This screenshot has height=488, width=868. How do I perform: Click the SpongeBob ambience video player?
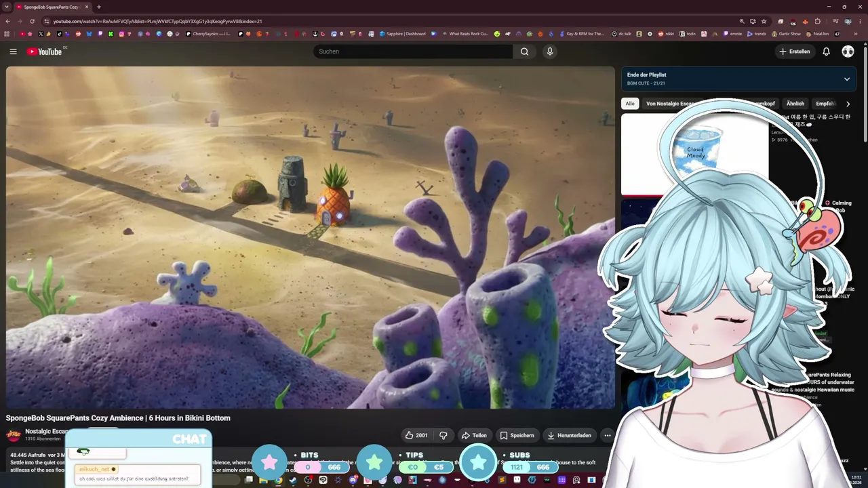click(x=311, y=237)
